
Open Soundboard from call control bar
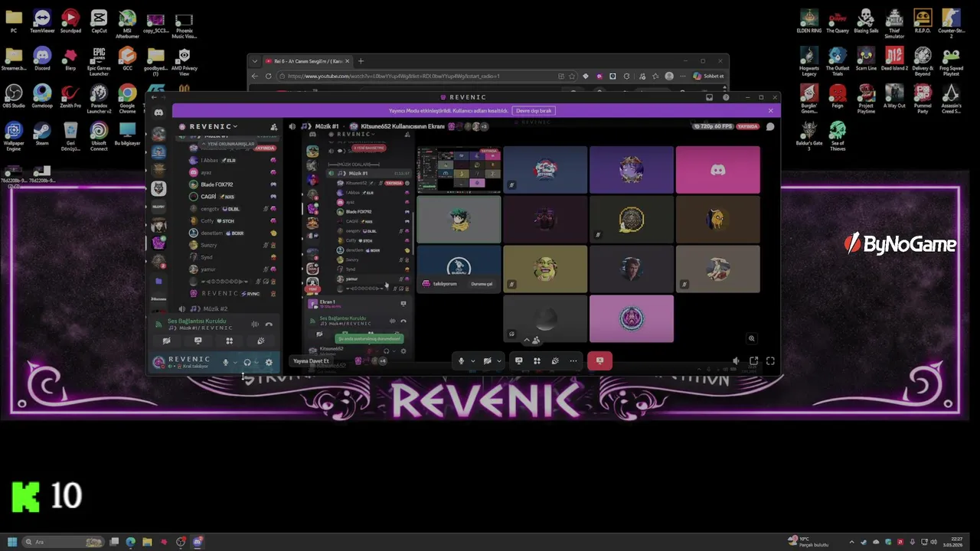[x=555, y=360]
